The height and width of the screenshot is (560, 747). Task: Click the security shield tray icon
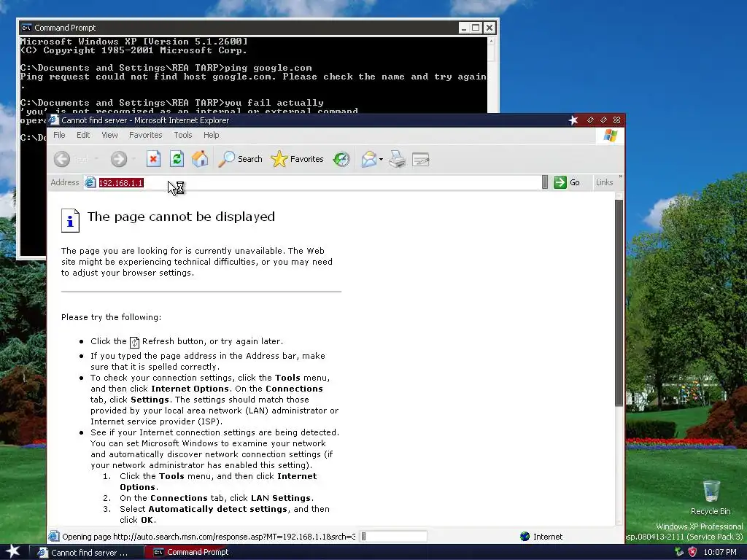692,552
